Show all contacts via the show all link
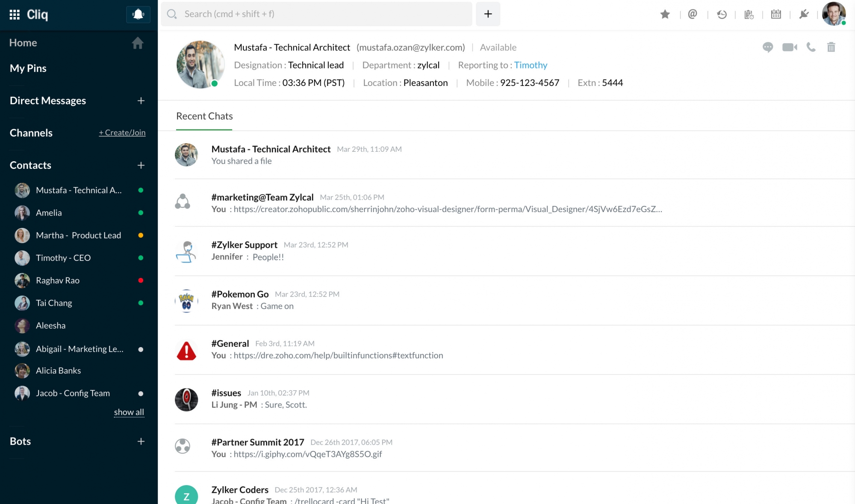The image size is (855, 504). [x=129, y=412]
